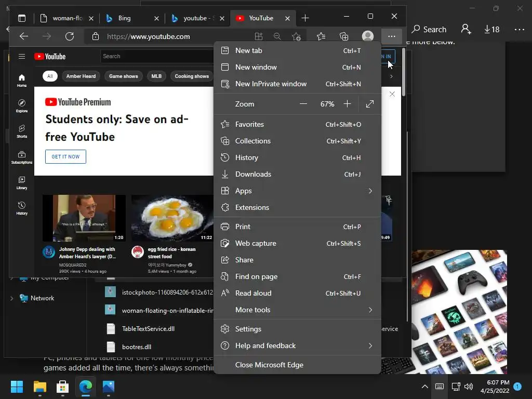Open Settings from the Edge menu
Image resolution: width=532 pixels, height=399 pixels.
(x=297, y=329)
